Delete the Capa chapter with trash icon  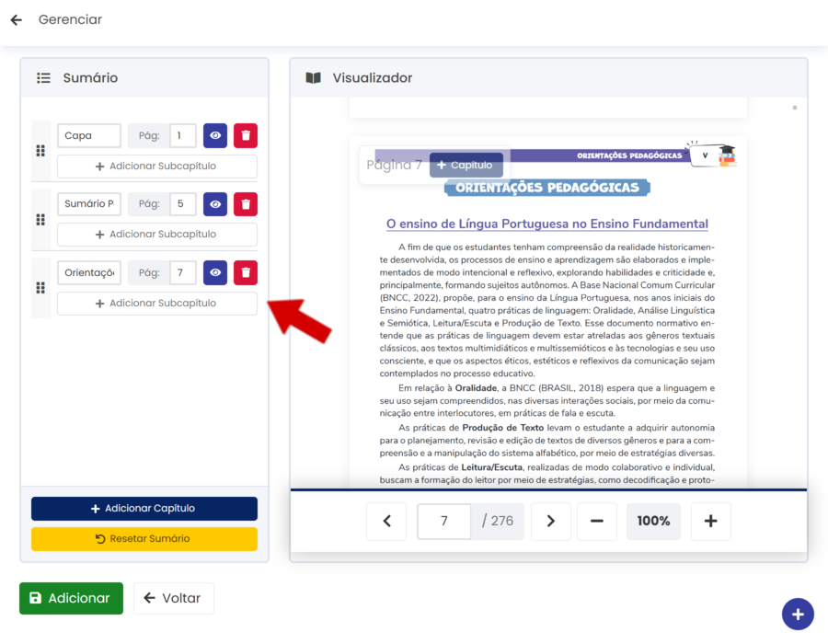tap(246, 136)
